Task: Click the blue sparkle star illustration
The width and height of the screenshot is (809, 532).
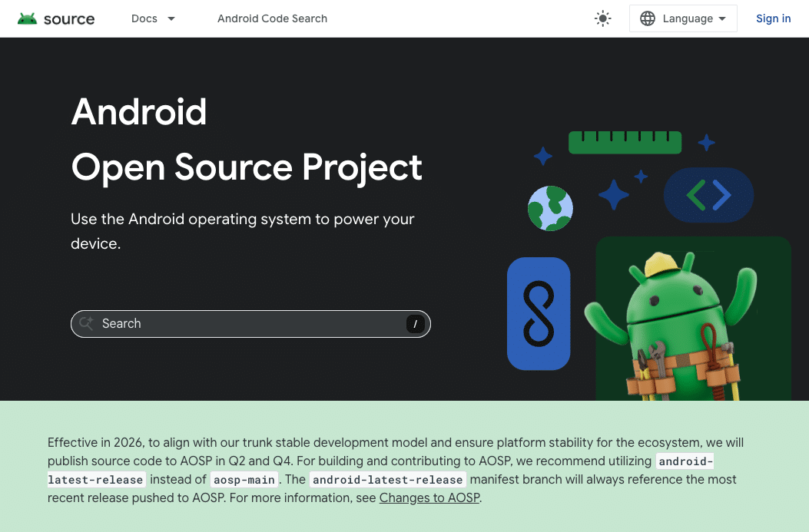Action: pos(613,195)
